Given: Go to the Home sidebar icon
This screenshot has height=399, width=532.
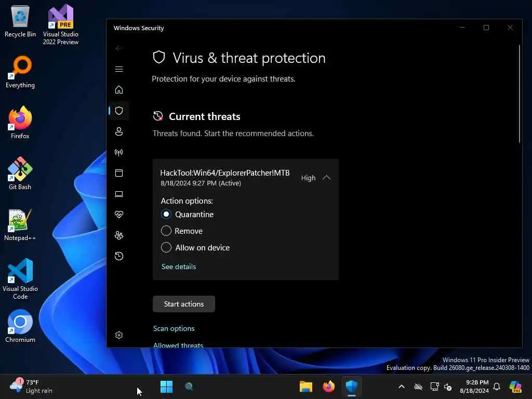Looking at the screenshot, I should [x=119, y=90].
